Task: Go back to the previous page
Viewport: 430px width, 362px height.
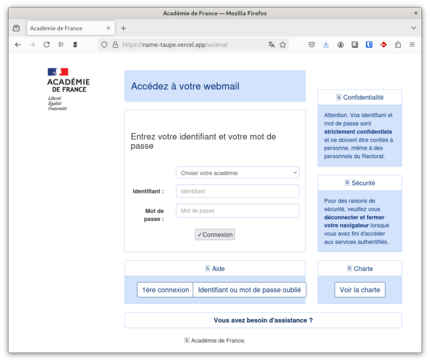Action: point(18,44)
